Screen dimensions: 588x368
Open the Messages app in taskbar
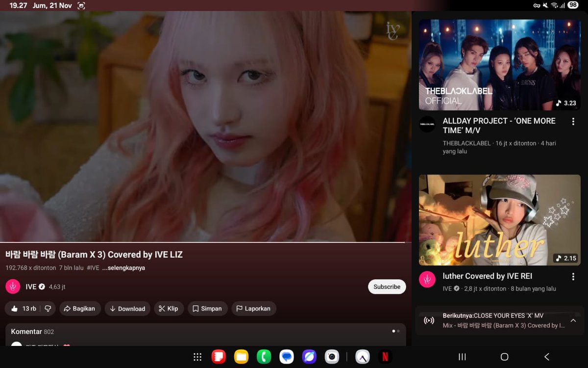287,357
